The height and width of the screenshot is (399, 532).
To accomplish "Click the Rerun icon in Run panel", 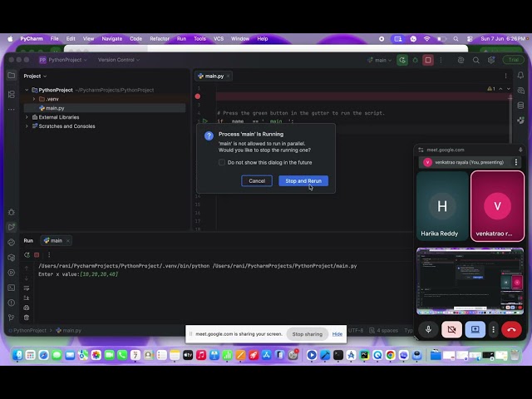I will point(27,255).
